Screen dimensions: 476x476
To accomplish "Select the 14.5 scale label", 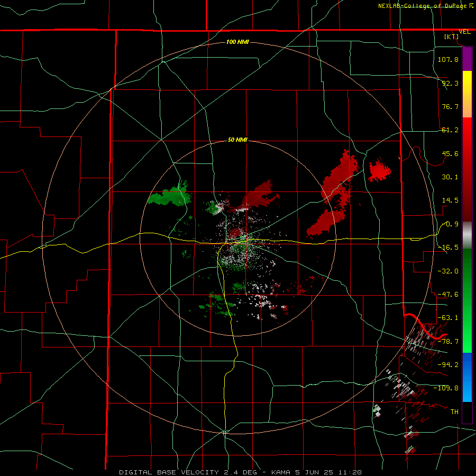I will coord(450,200).
